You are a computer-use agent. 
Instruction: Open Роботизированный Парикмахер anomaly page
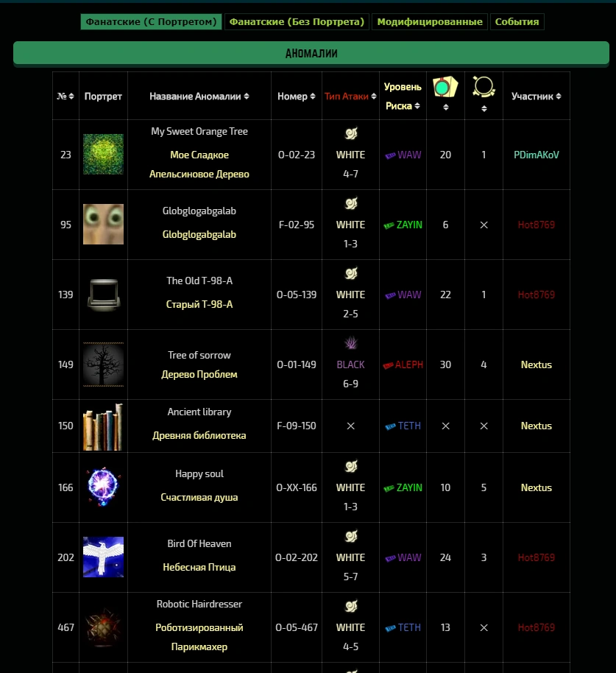tap(199, 637)
